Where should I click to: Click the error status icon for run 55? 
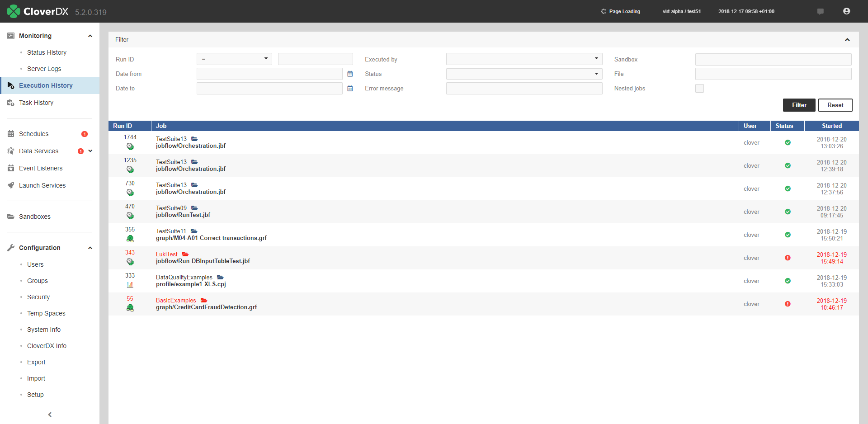point(788,304)
